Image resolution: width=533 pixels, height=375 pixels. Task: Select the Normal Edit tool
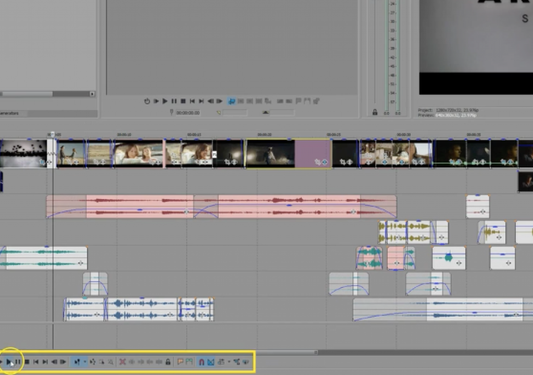(x=77, y=362)
